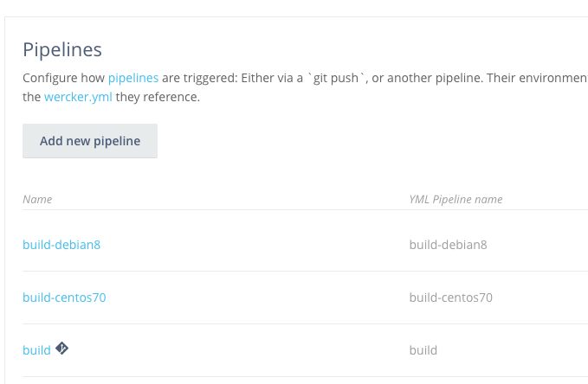Click the `git push` text in description

[336, 78]
